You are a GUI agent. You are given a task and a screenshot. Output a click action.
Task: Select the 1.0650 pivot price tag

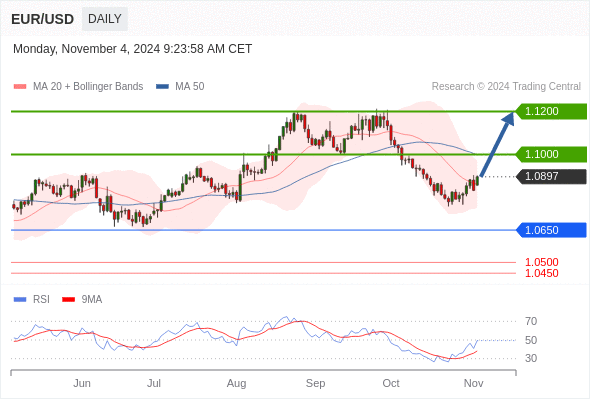click(x=551, y=230)
